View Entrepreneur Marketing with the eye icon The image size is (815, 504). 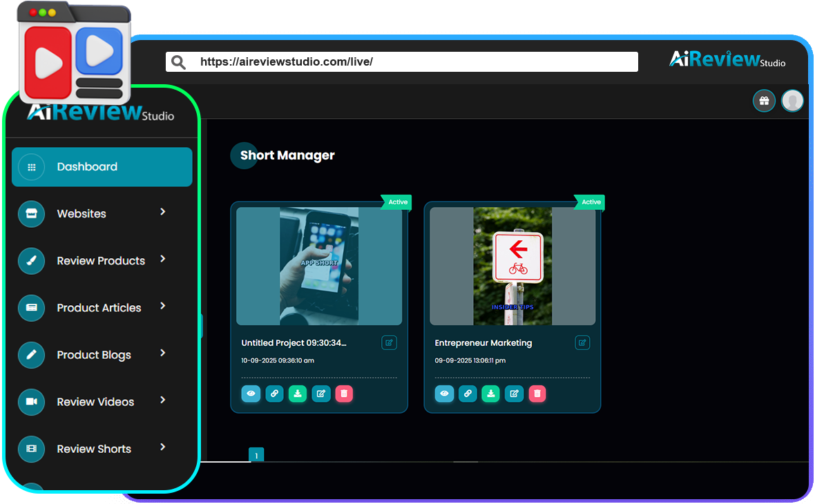(444, 394)
